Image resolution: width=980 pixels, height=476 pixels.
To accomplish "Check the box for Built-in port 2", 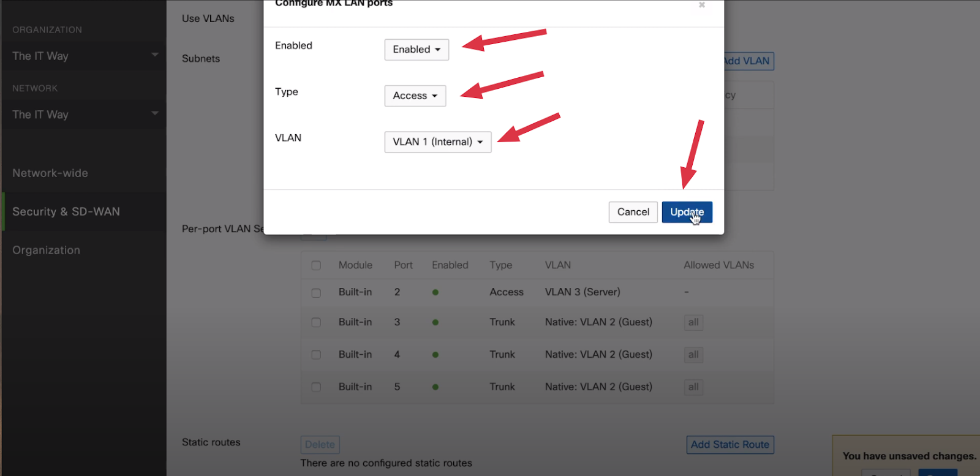I will click(316, 293).
